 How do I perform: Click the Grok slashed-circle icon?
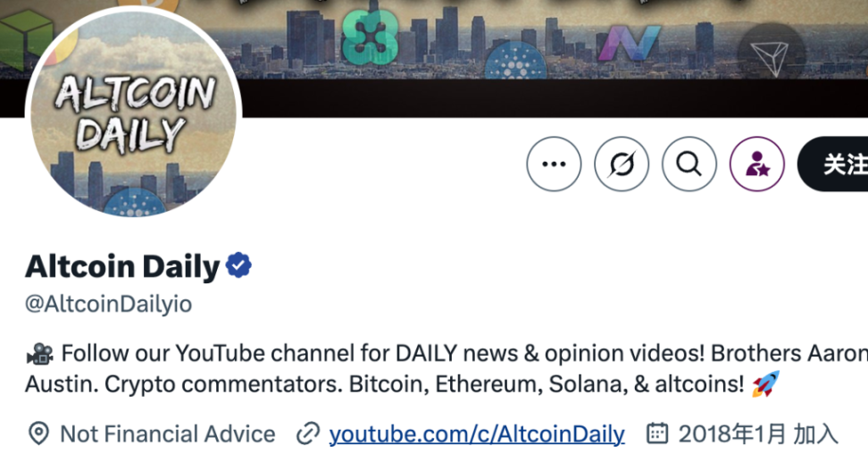(622, 164)
